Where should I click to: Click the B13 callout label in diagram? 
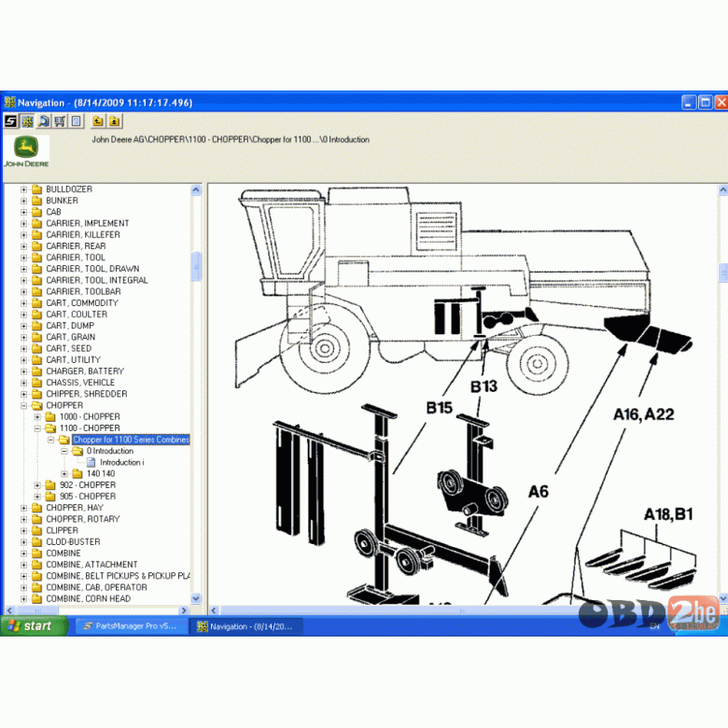pos(483,386)
